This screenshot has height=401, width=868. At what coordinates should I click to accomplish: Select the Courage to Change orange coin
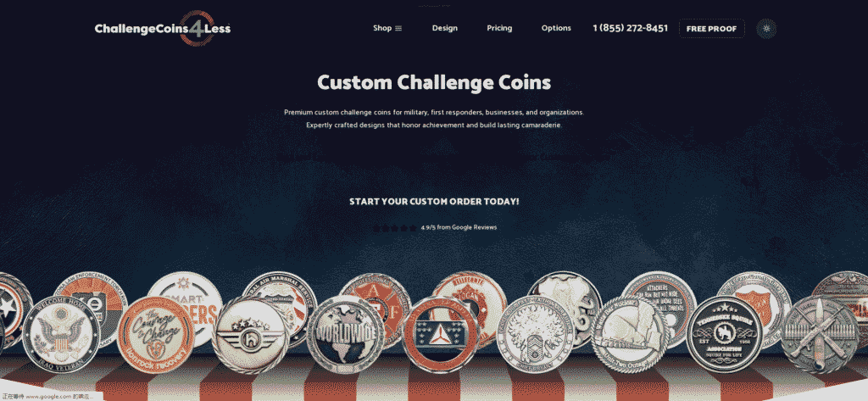coord(156,335)
